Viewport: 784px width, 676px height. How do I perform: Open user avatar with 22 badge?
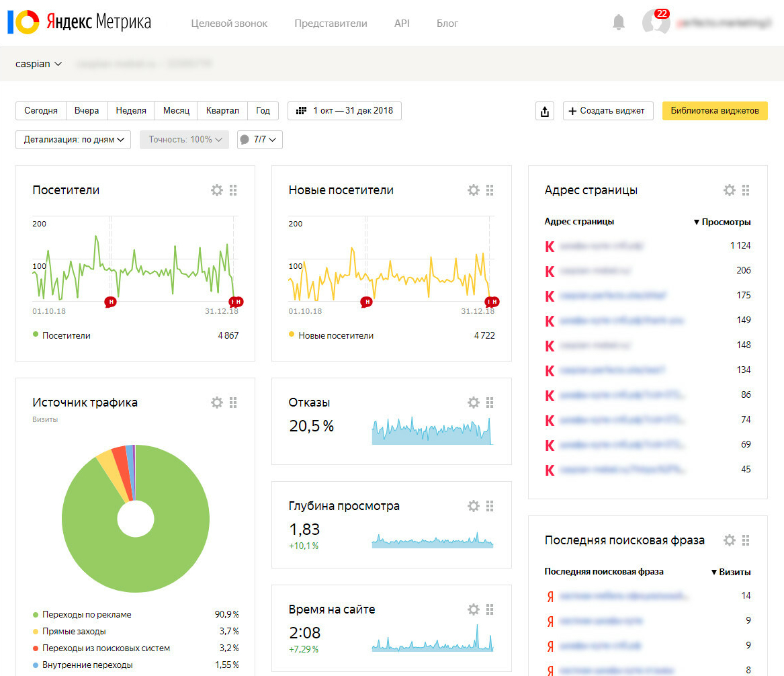(656, 22)
